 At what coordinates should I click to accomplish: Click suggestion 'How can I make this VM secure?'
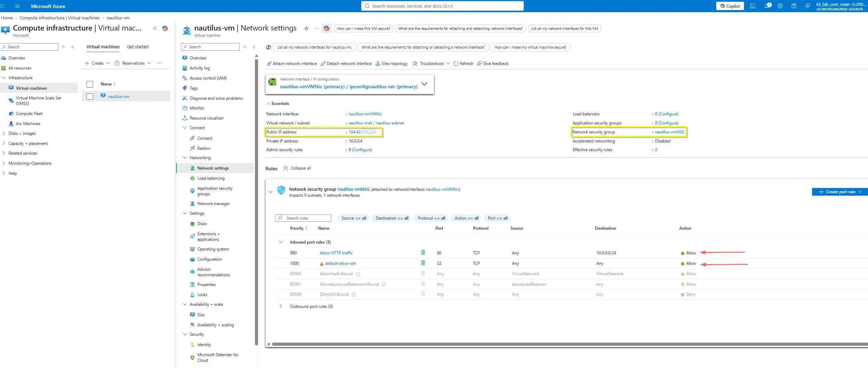click(363, 28)
